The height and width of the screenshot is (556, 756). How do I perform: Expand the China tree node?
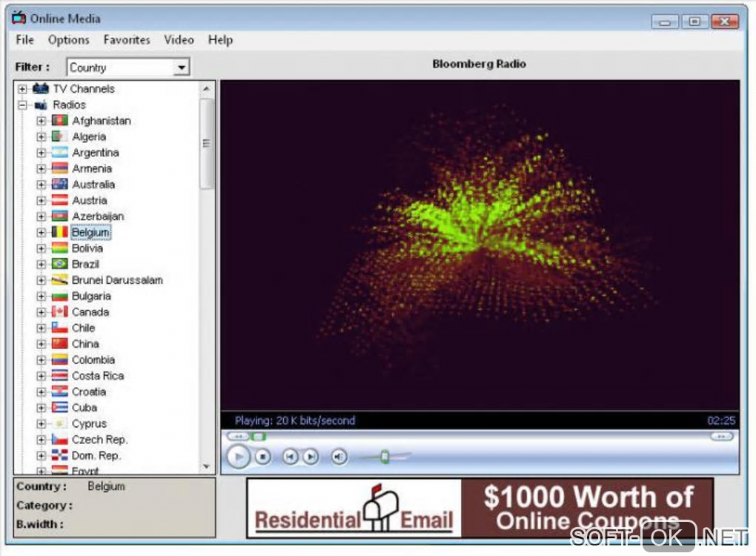tap(42, 344)
